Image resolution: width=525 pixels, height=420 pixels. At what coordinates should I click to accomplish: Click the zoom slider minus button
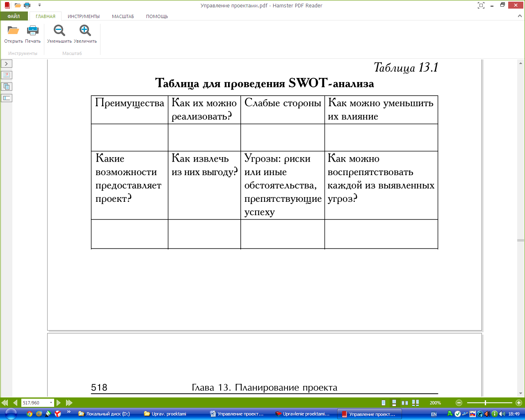(x=459, y=403)
